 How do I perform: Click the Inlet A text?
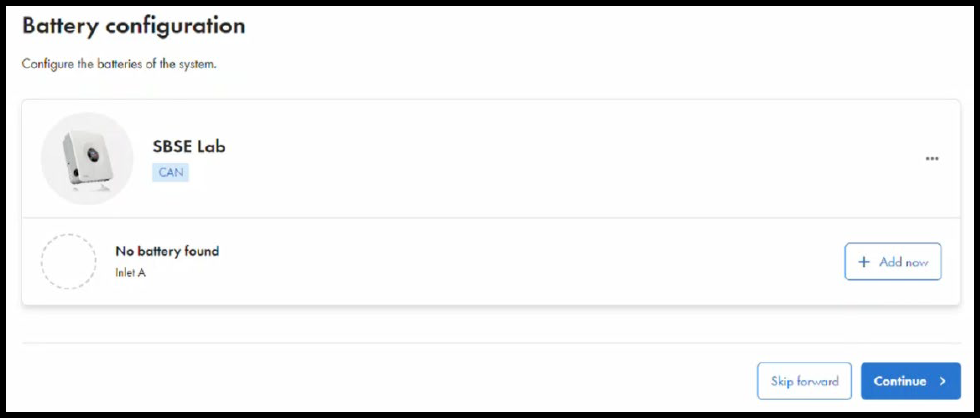click(x=131, y=273)
